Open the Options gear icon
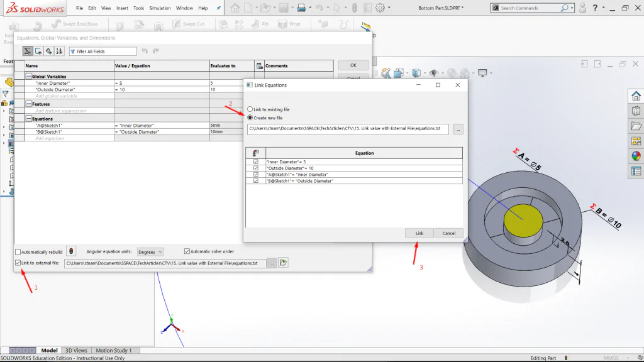 [x=380, y=8]
